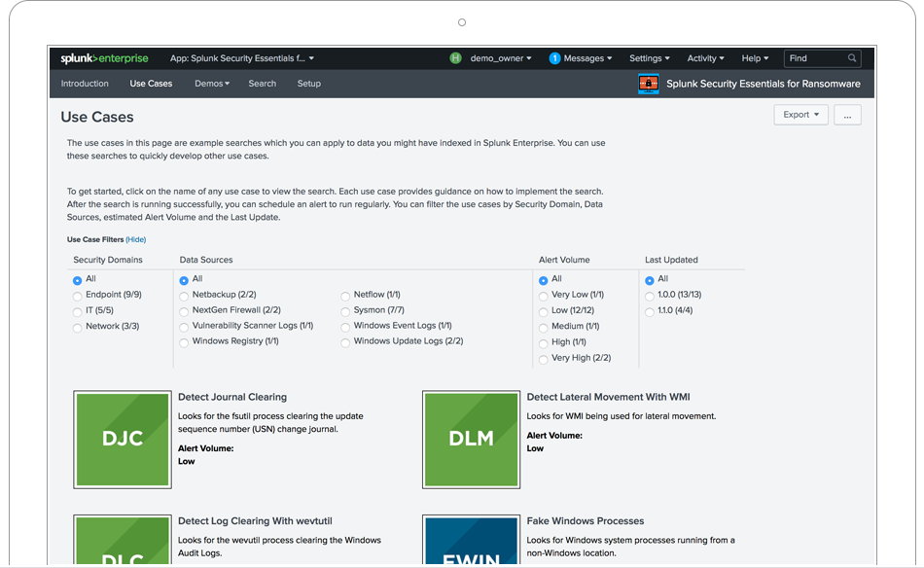Click the green demo_owner avatar icon

click(455, 58)
